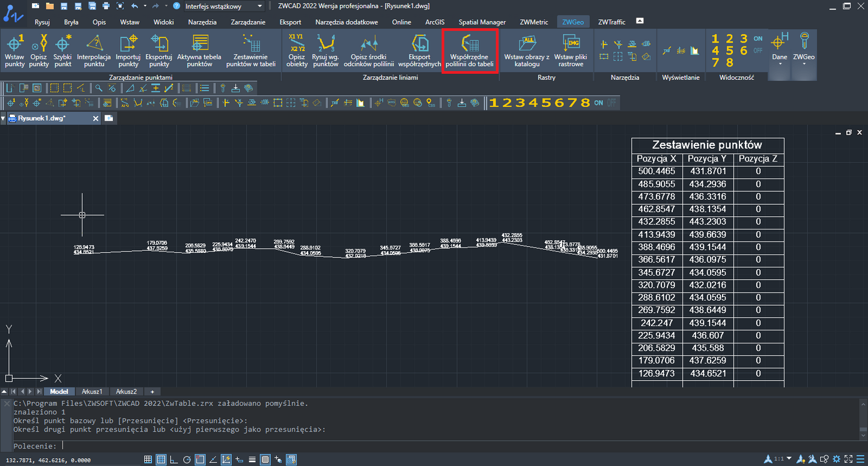
Task: Click Zestawienie punktów w tabeli icon
Action: click(x=250, y=50)
